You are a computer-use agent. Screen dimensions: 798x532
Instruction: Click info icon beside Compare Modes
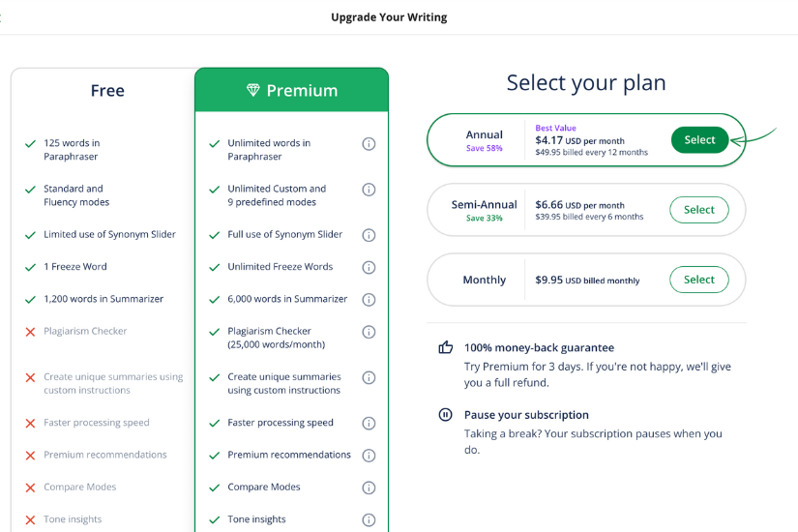point(369,488)
